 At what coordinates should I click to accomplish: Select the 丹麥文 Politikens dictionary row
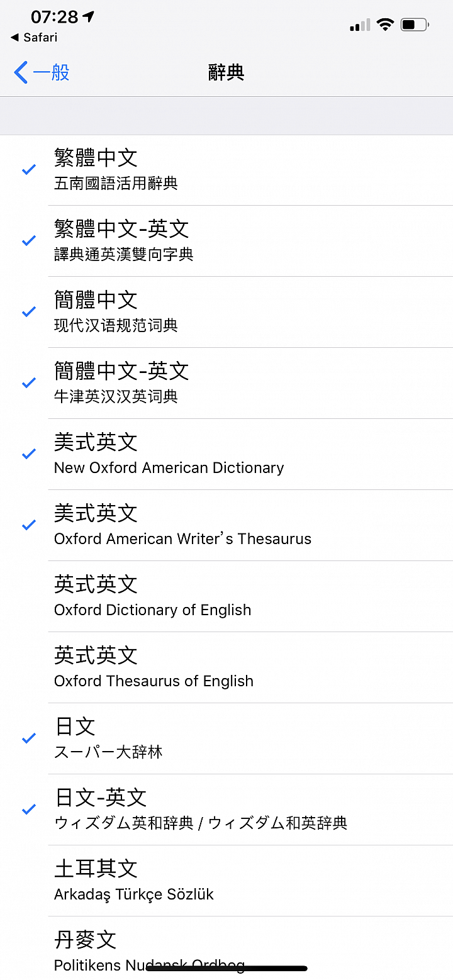pos(226,948)
